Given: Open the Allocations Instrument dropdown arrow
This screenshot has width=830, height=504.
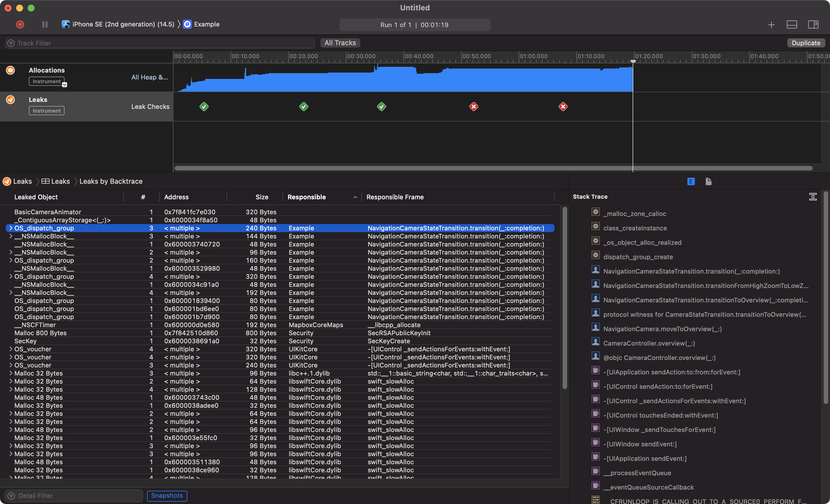Looking at the screenshot, I should click(65, 85).
